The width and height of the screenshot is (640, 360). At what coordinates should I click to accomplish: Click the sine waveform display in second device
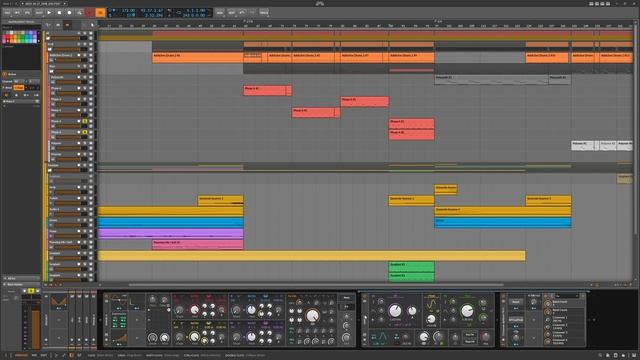pos(431,304)
